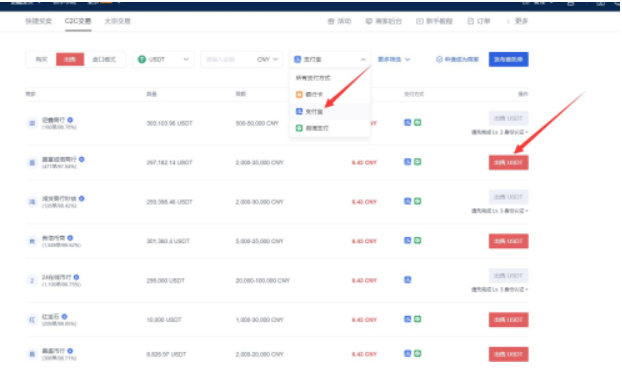The image size is (622, 385).
Task: Click WeChat icon in the 303,103.96 USDT row
Action: click(x=417, y=123)
